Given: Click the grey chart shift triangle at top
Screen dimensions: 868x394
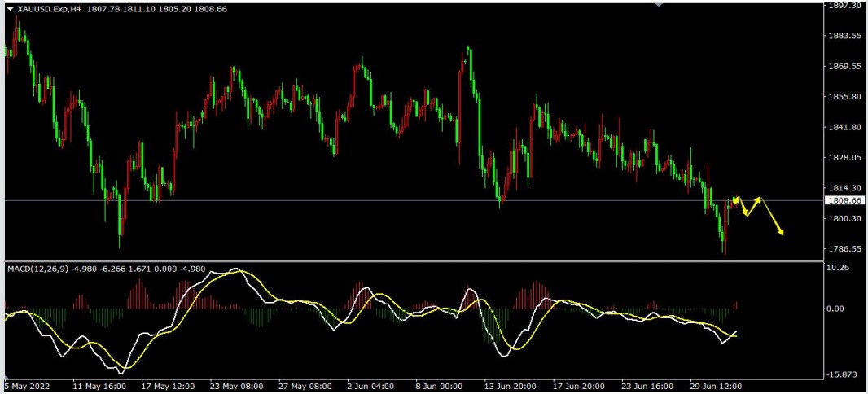Looking at the screenshot, I should [659, 4].
